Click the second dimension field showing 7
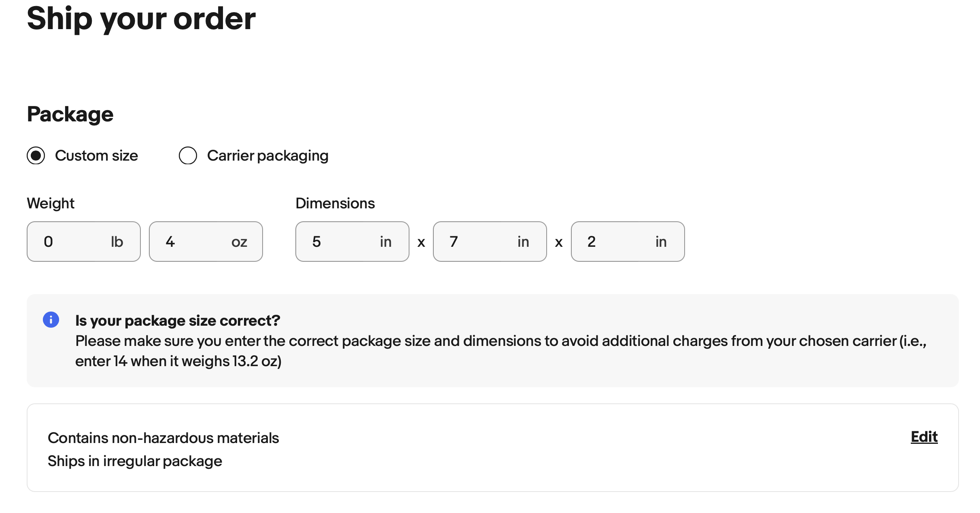The image size is (980, 513). pos(490,242)
